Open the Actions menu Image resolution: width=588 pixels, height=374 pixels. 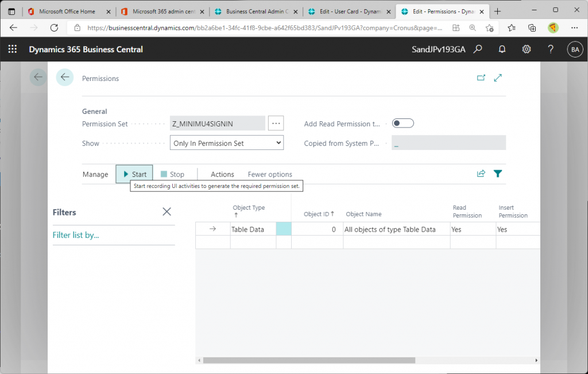pos(222,174)
